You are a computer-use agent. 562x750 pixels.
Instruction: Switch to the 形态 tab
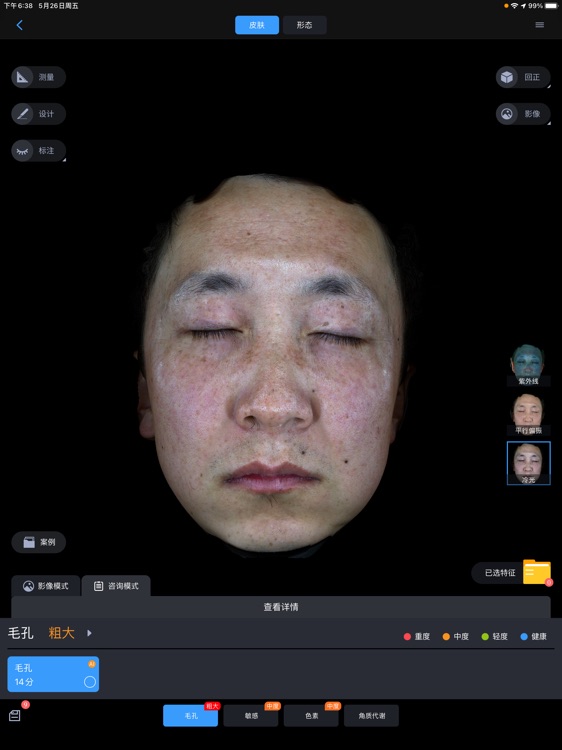(x=305, y=25)
